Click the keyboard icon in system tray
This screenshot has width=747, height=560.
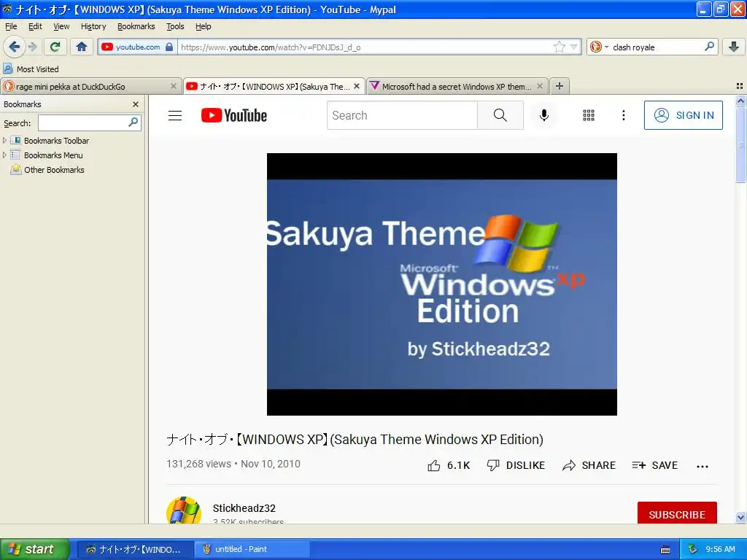point(665,550)
